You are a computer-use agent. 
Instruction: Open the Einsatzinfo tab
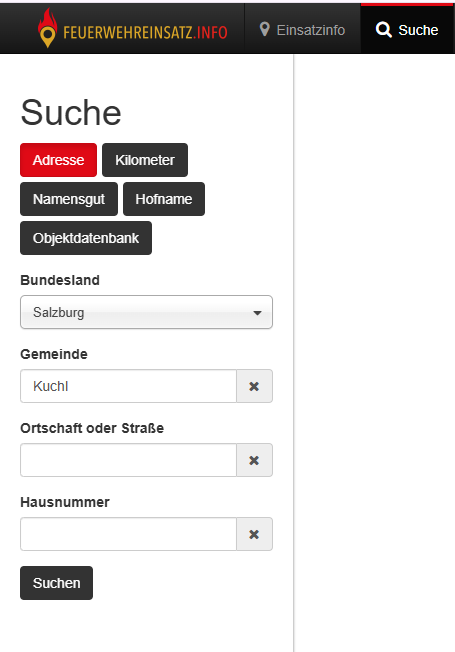click(x=302, y=30)
